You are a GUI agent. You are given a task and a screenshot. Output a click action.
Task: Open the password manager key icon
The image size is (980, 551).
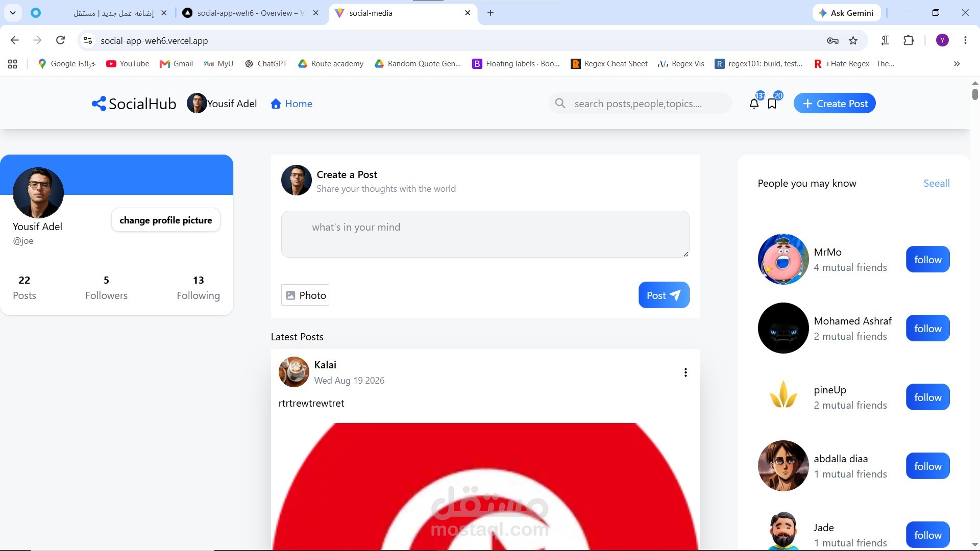click(832, 40)
